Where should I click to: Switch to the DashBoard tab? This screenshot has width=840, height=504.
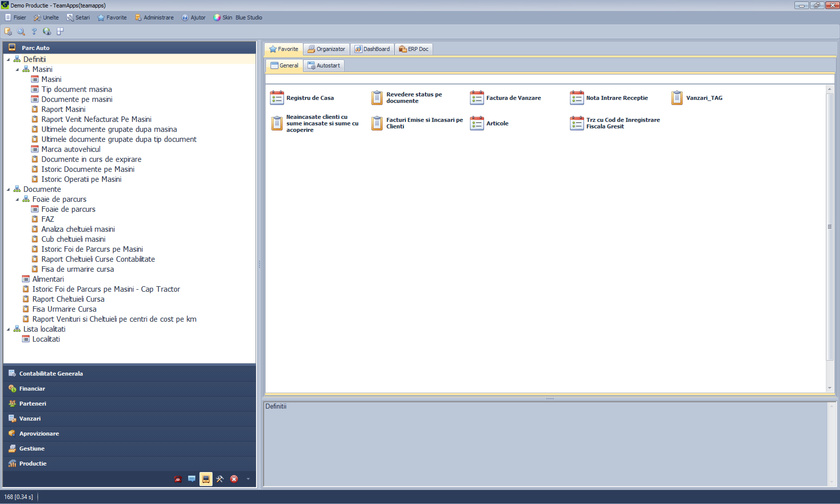372,49
